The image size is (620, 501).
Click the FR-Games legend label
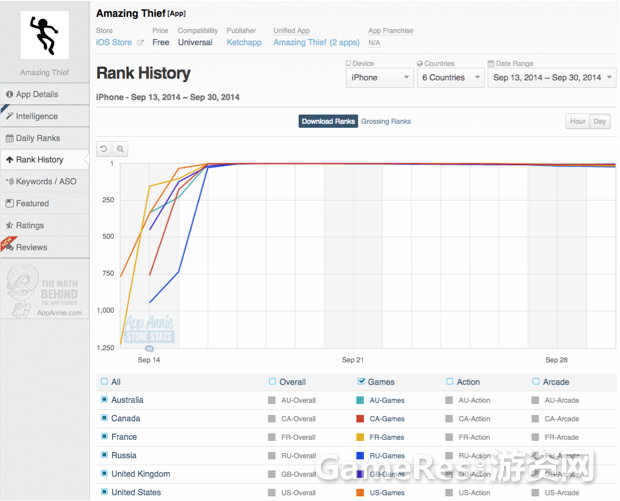[x=387, y=437]
